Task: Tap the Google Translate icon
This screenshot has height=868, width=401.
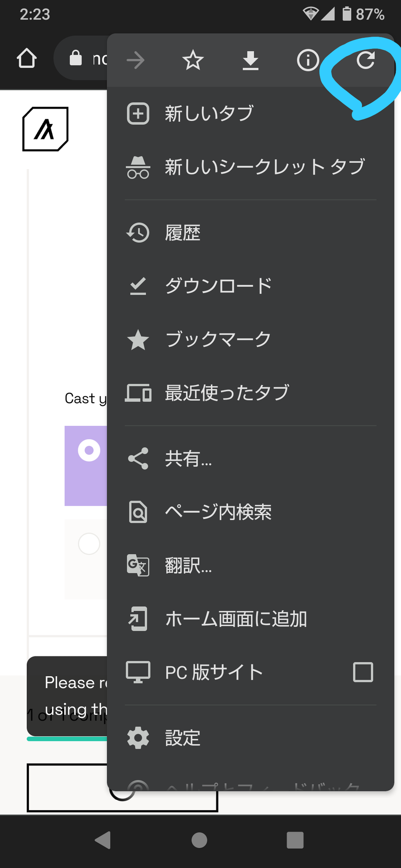Action: tap(138, 565)
